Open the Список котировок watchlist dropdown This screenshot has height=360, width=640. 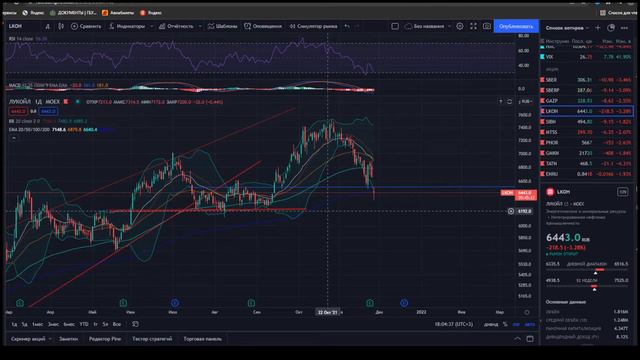point(567,28)
